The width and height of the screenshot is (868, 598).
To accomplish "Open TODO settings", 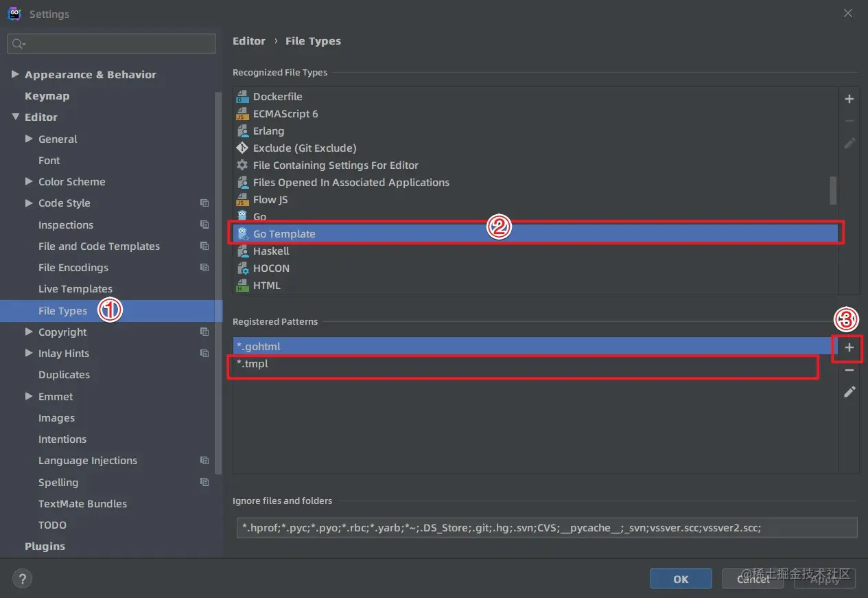I will click(52, 525).
